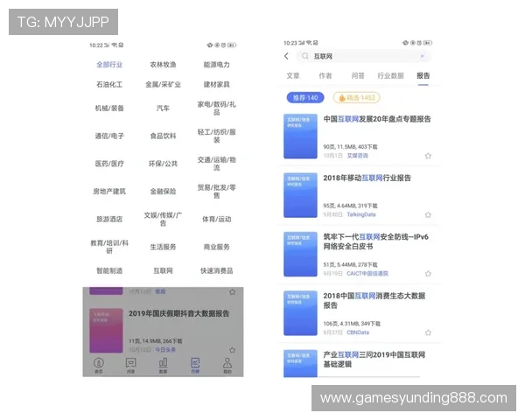Open source link 今日头条

coord(165,350)
